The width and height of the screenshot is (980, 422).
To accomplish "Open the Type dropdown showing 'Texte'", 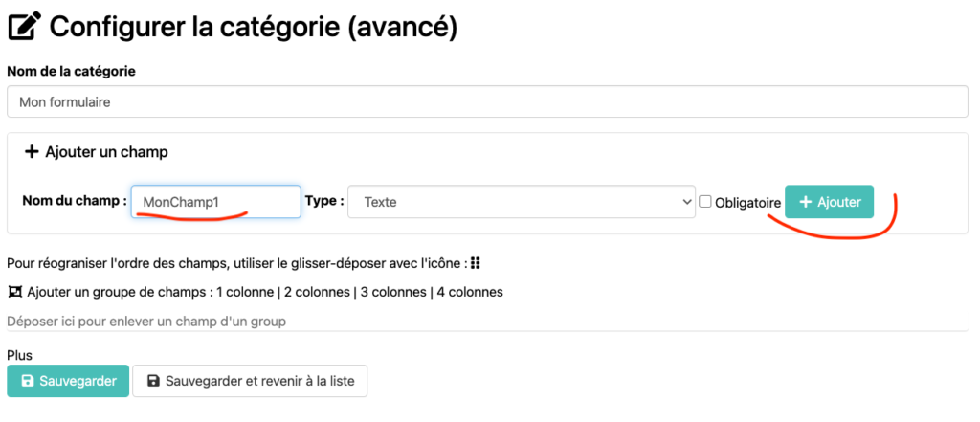I will coord(521,202).
